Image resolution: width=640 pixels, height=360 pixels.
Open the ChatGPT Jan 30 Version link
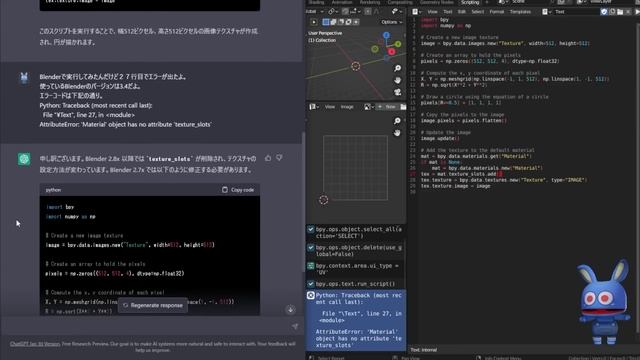click(35, 344)
